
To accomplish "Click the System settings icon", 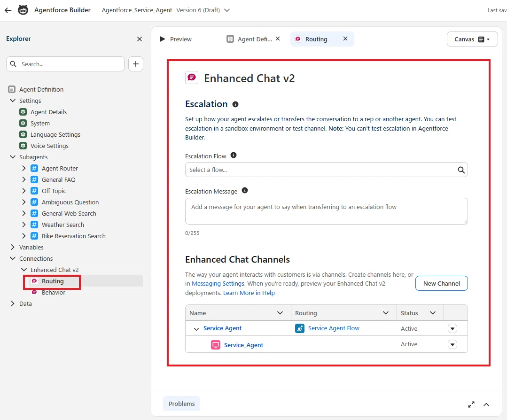I will point(23,123).
